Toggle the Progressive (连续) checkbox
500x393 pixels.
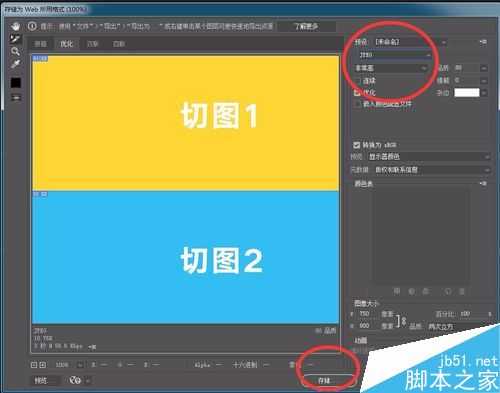tap(358, 81)
